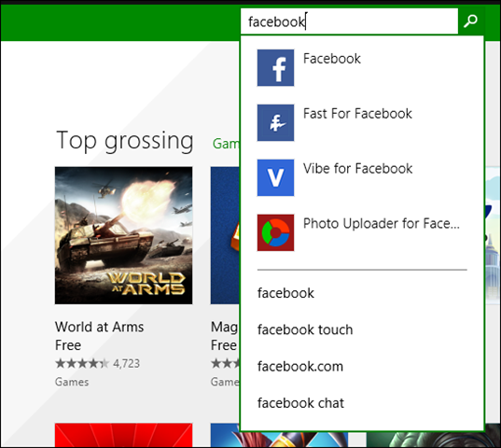501x448 pixels.
Task: Open the World at Arms game thumbnail
Action: pyautogui.click(x=124, y=235)
